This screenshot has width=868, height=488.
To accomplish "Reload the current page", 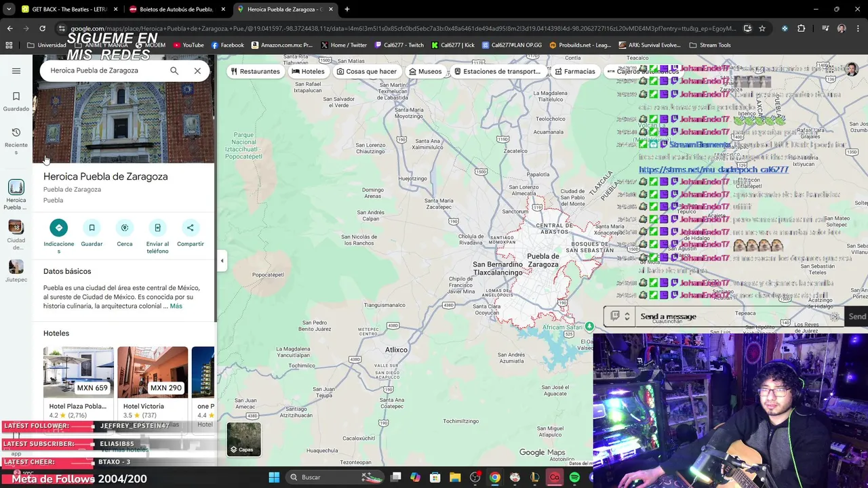I will [x=42, y=28].
